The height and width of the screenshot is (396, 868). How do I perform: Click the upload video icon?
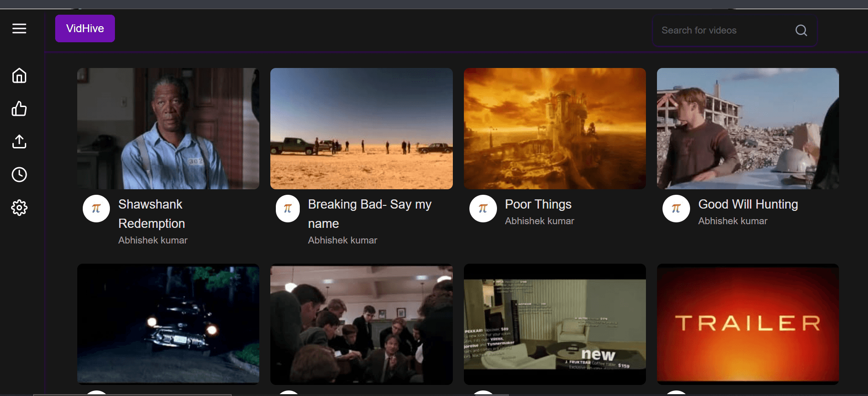(x=19, y=142)
